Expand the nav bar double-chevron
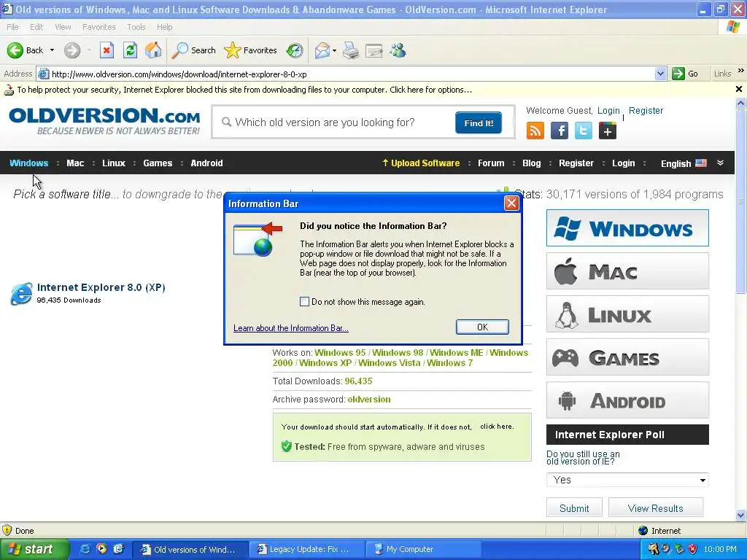 pyautogui.click(x=720, y=163)
